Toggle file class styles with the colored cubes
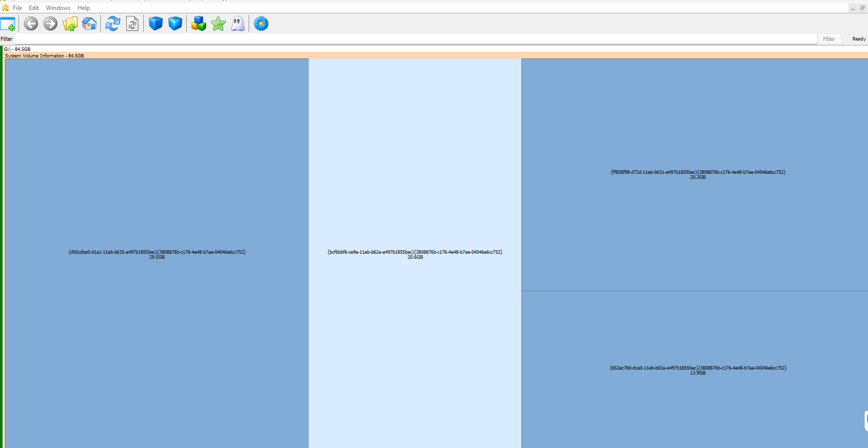This screenshot has height=448, width=868. (x=199, y=23)
